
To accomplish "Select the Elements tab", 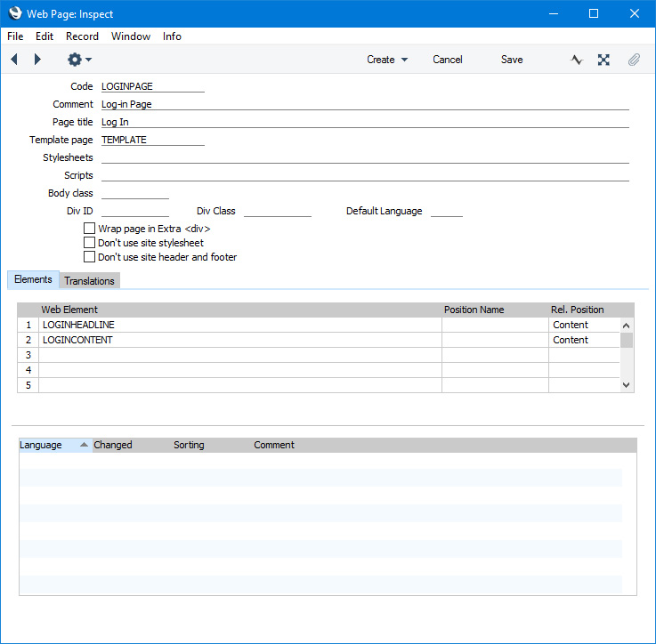I will click(x=33, y=279).
